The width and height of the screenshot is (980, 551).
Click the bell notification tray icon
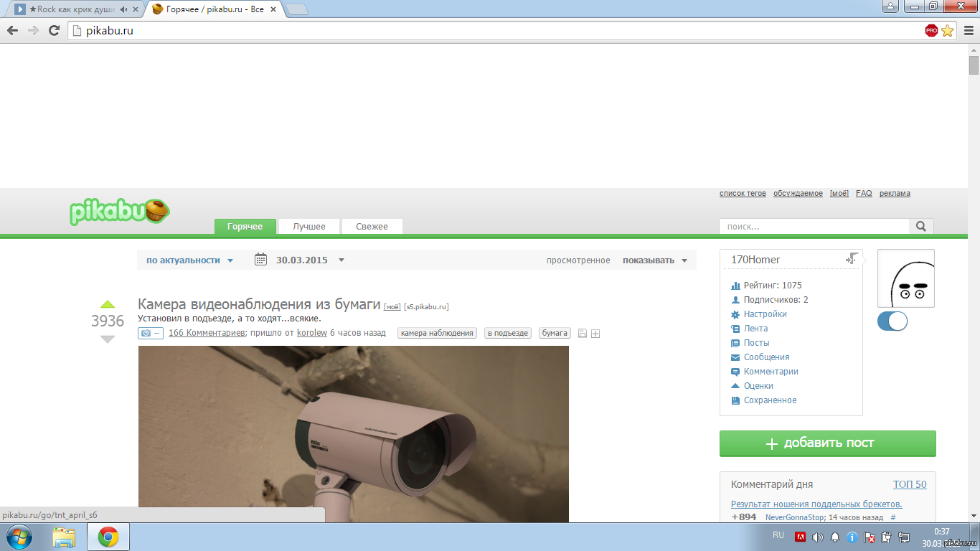835,537
